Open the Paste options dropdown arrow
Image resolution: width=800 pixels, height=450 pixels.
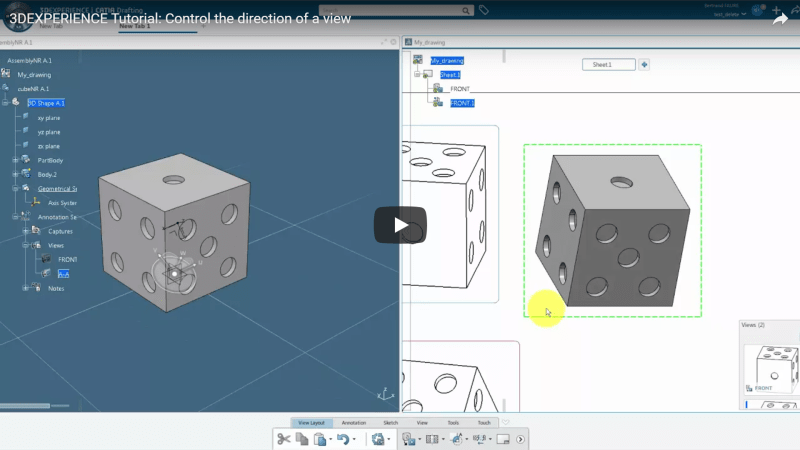point(331,439)
